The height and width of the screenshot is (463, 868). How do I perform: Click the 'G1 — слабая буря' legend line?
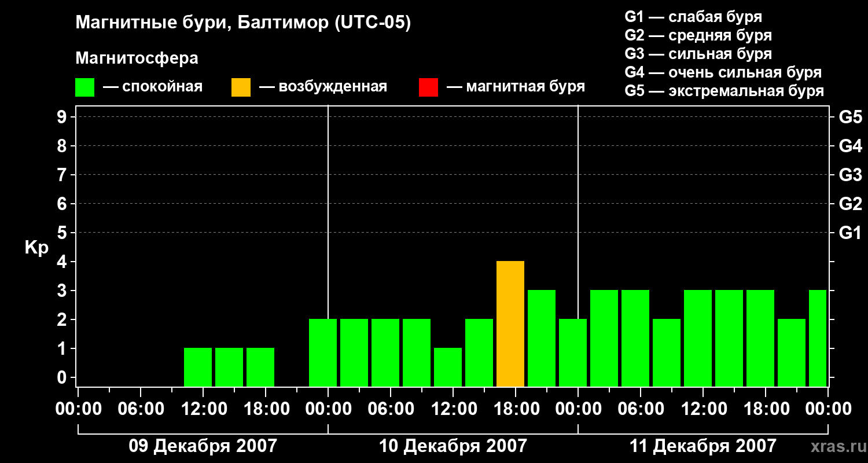click(693, 17)
